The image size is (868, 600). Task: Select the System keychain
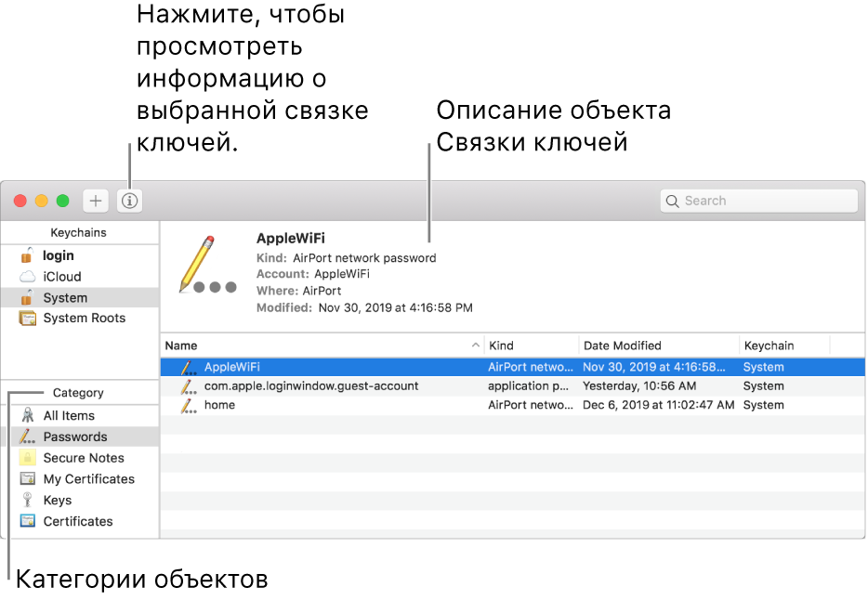point(80,297)
